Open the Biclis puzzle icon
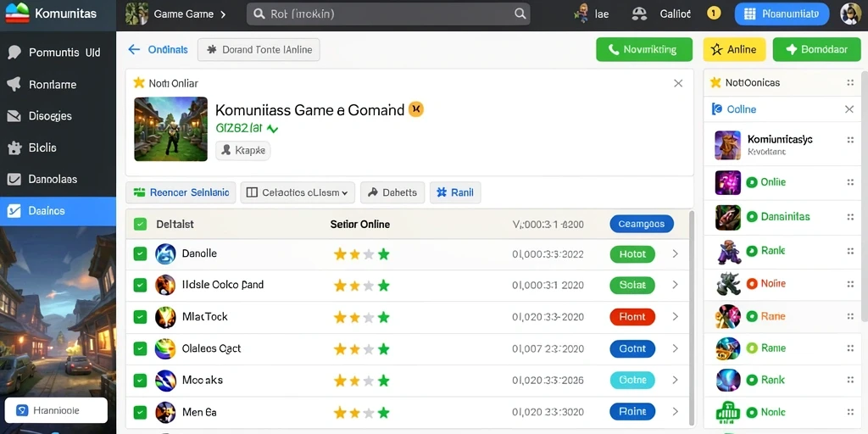The height and width of the screenshot is (434, 868). pyautogui.click(x=14, y=147)
